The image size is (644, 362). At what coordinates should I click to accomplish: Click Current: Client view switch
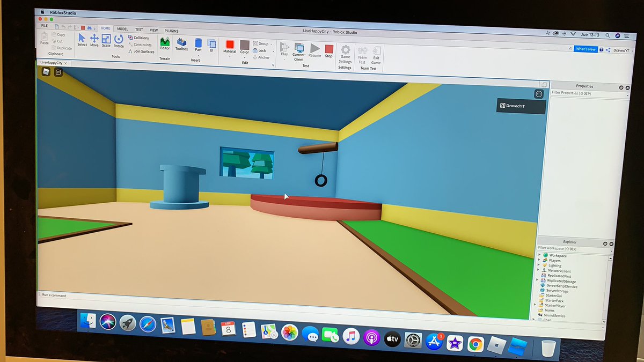(299, 51)
